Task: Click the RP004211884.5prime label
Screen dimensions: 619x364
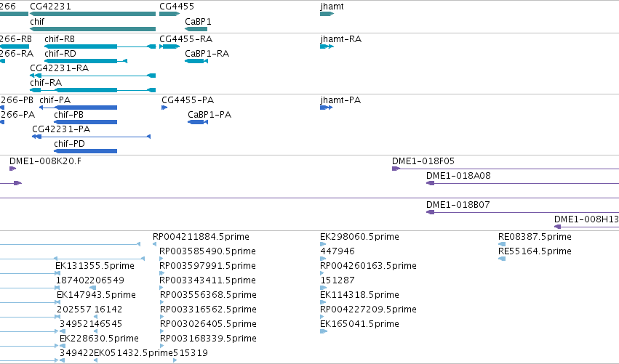Action: (x=201, y=237)
